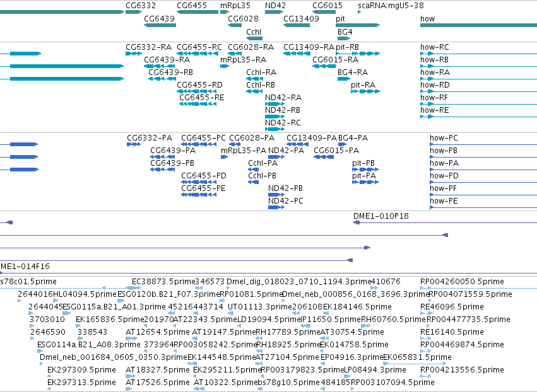Select the how-RE transcript label

(x=434, y=110)
